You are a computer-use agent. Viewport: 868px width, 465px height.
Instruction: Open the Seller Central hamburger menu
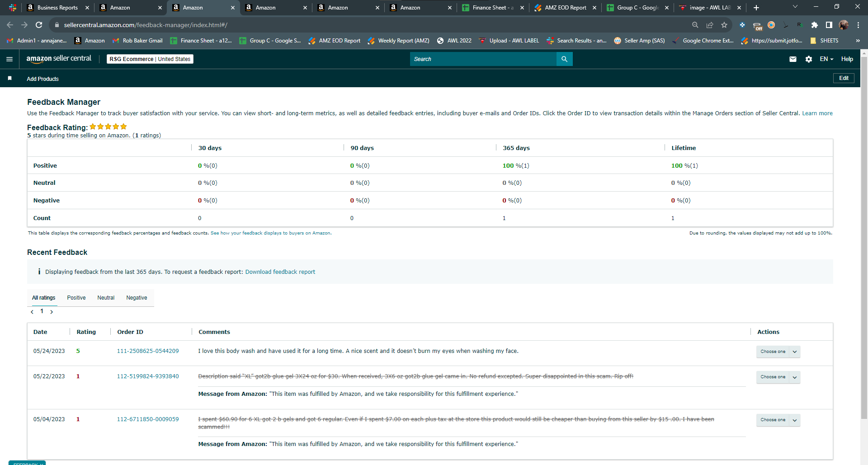(x=9, y=59)
